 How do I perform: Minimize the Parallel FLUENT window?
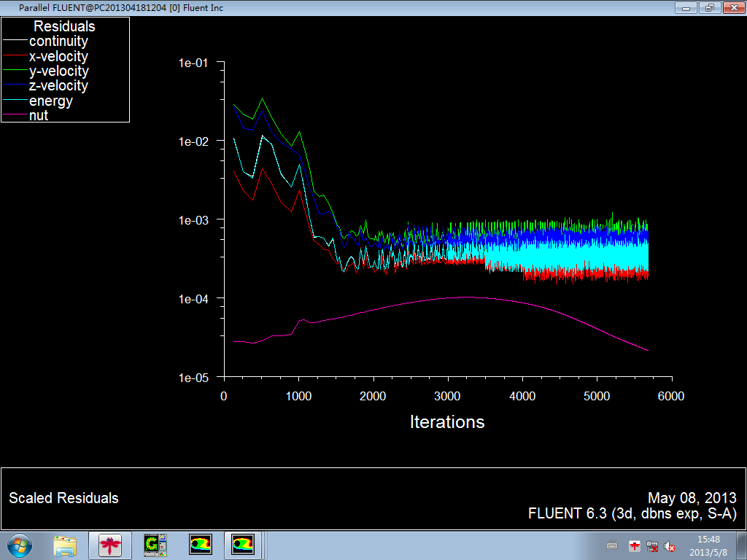(x=685, y=7)
